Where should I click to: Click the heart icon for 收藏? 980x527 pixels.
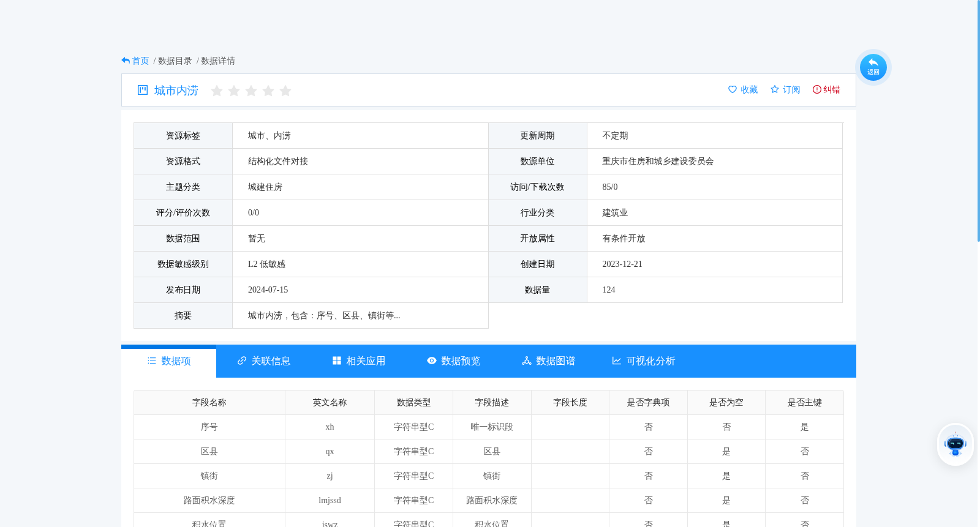click(x=733, y=89)
